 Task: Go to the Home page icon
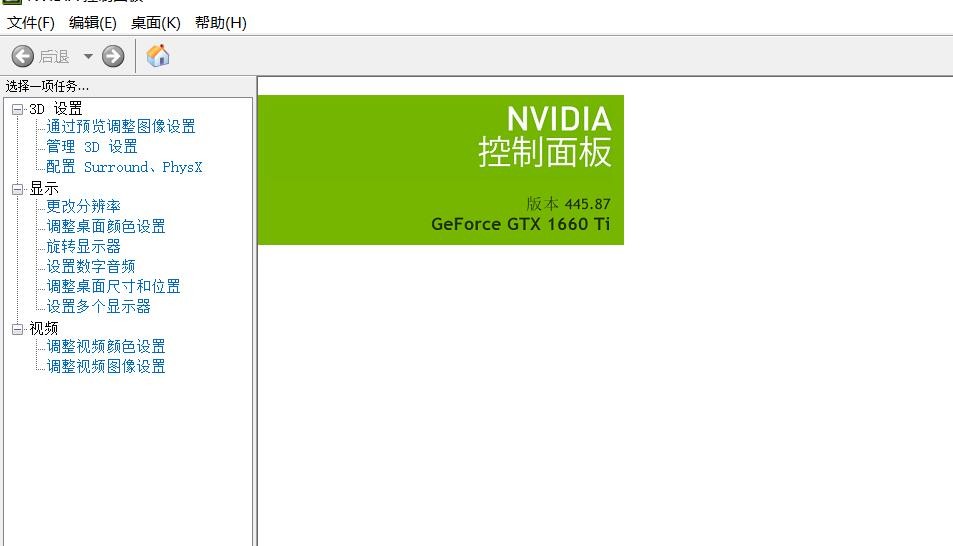pos(158,56)
